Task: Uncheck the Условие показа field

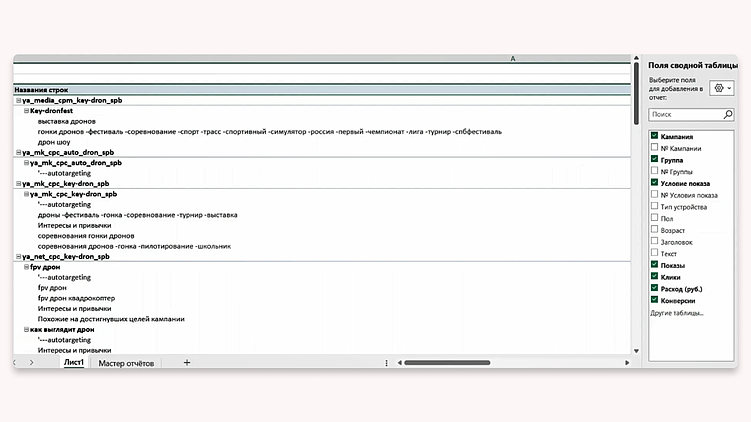Action: point(654,182)
